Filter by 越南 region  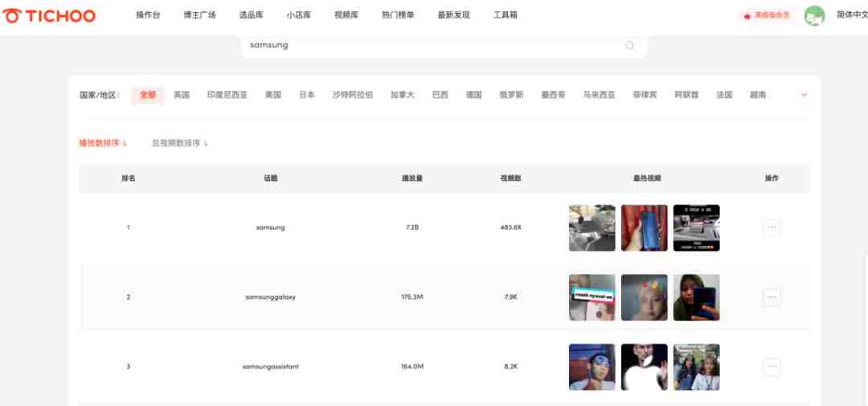758,95
